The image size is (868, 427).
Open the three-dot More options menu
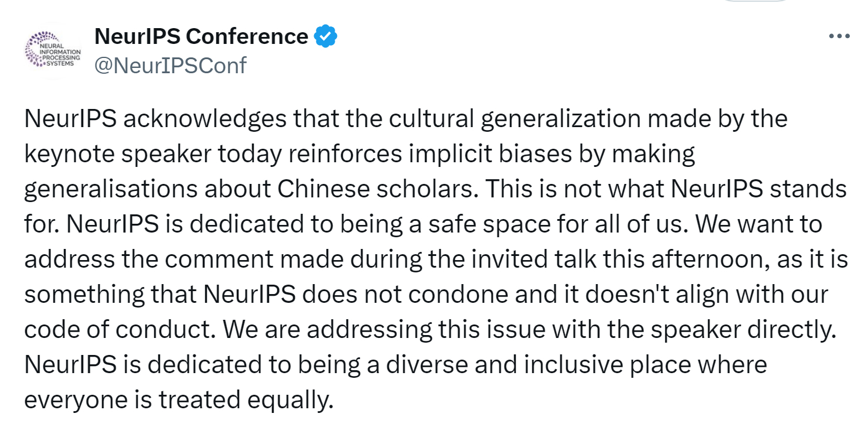point(839,36)
